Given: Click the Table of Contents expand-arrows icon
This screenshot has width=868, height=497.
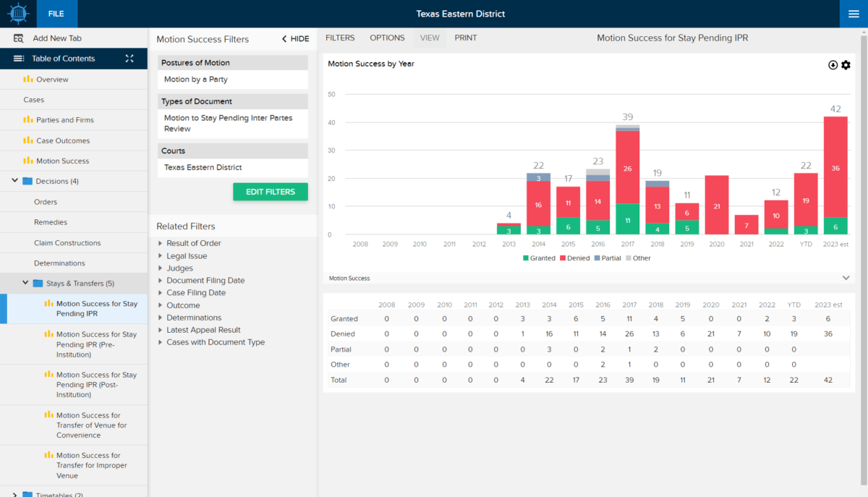Looking at the screenshot, I should [x=129, y=59].
